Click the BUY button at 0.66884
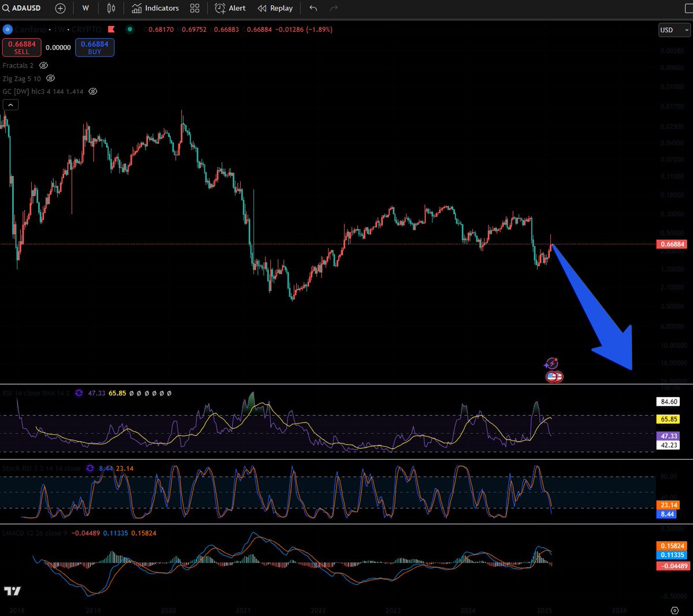 click(94, 47)
